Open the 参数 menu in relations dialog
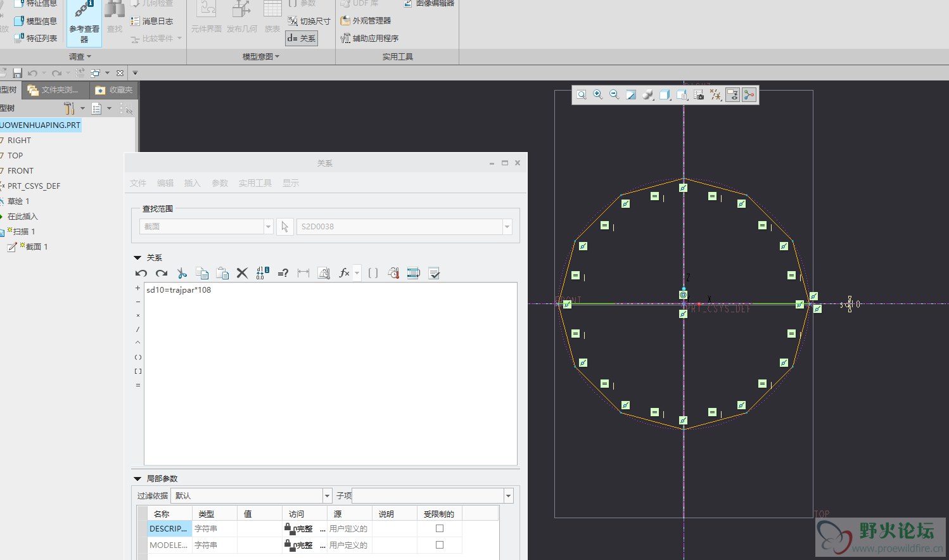Screen dimensions: 949x560 220,183
